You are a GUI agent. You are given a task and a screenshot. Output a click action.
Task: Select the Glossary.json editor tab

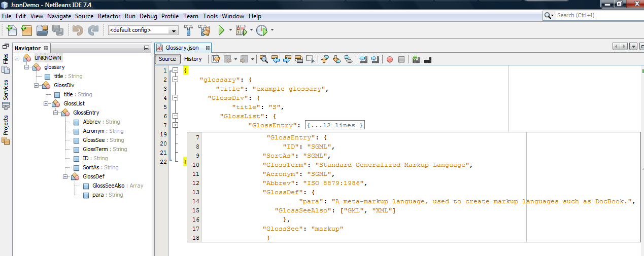click(x=182, y=48)
